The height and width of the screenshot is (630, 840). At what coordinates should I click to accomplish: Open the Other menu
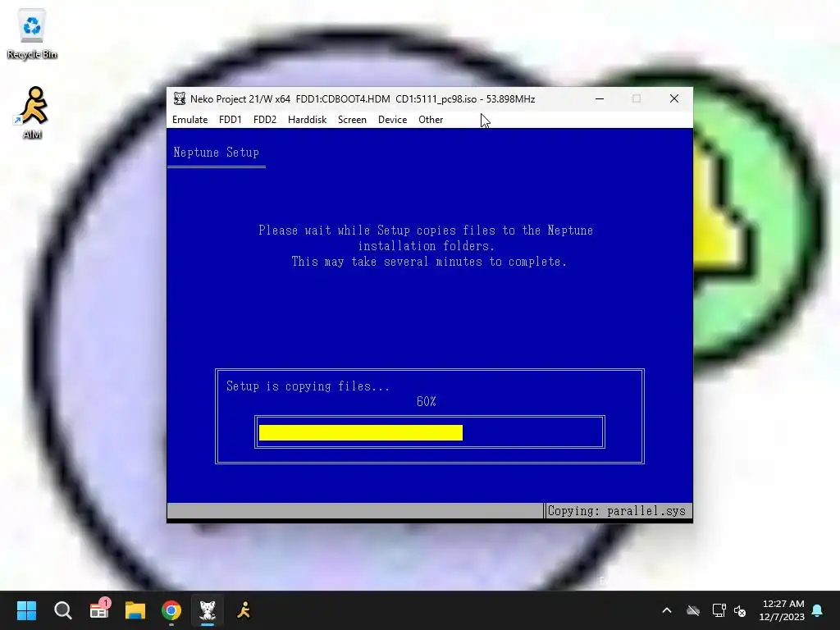click(x=430, y=120)
